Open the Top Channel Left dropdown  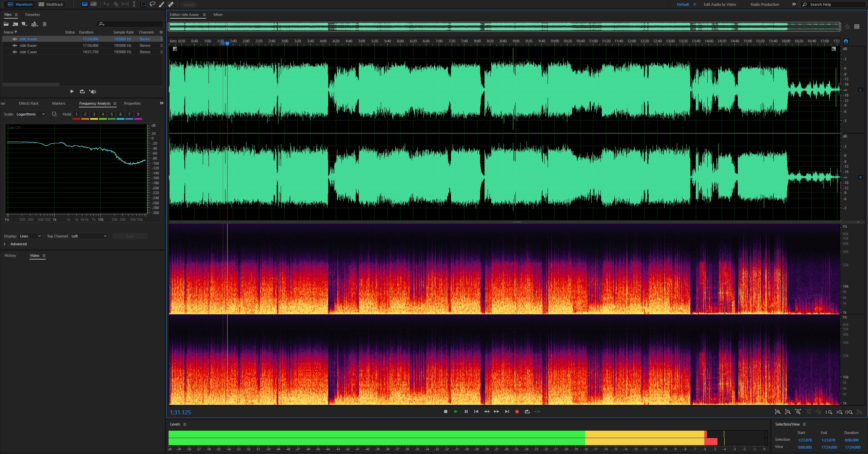click(89, 236)
